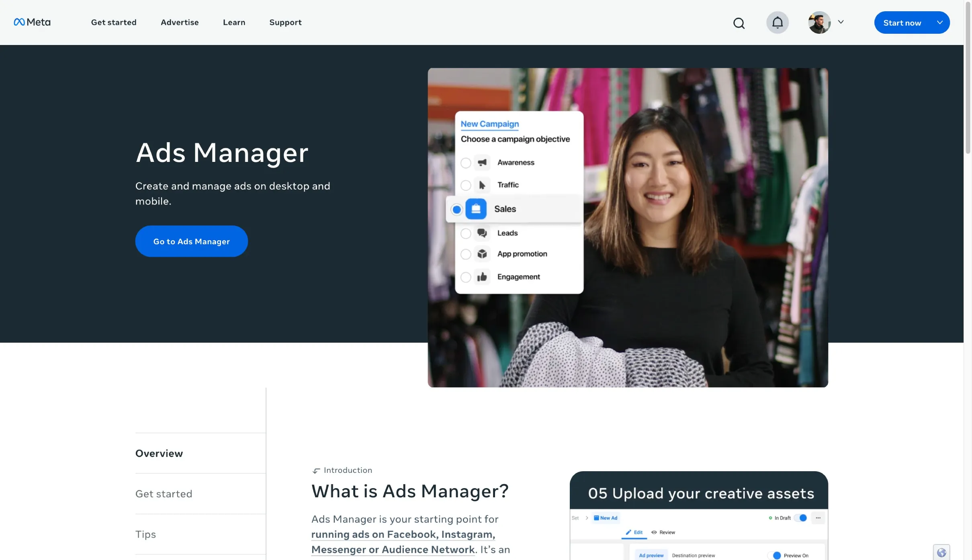Viewport: 972px width, 560px height.
Task: Click the App promotion cube icon
Action: pyautogui.click(x=482, y=254)
